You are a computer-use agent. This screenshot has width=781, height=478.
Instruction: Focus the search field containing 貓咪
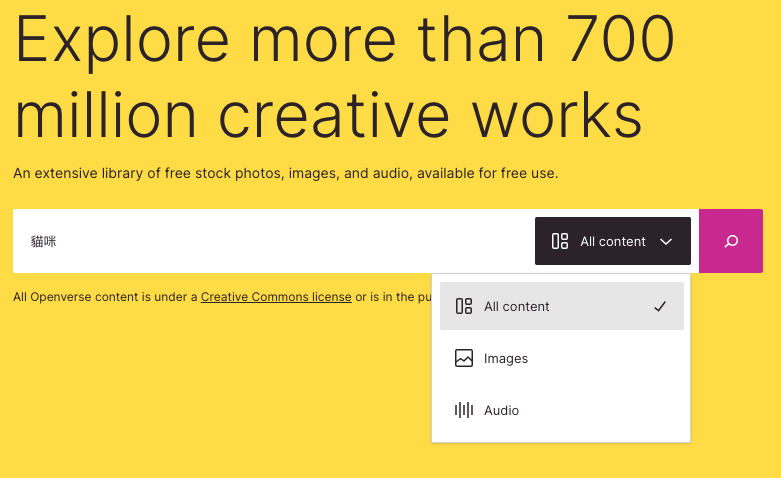click(274, 241)
